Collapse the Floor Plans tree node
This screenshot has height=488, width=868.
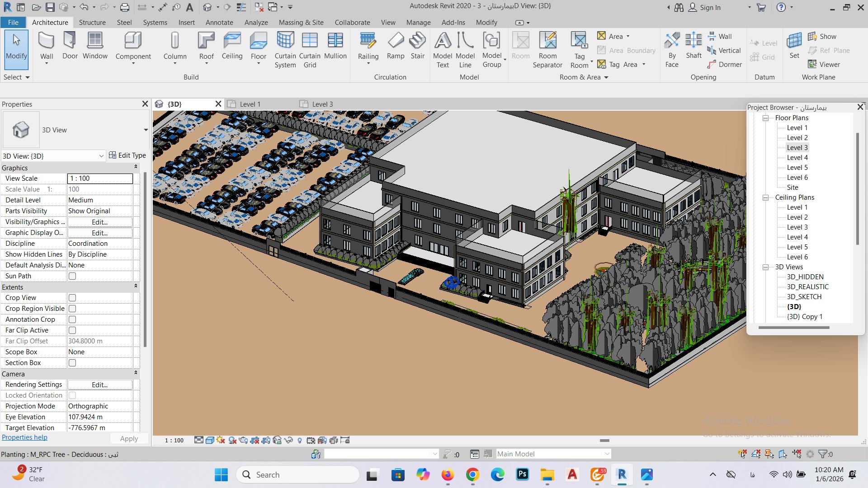(766, 118)
